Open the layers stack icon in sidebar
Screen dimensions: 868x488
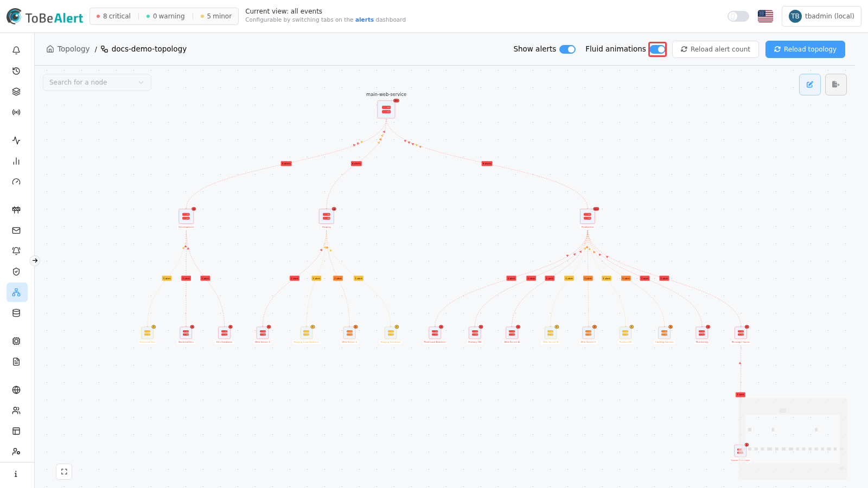(x=16, y=92)
